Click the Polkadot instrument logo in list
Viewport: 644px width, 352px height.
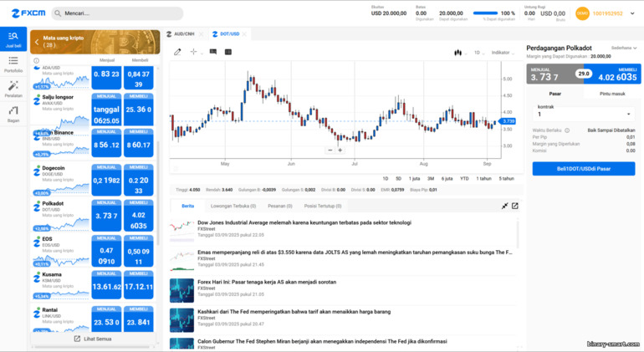coord(37,207)
